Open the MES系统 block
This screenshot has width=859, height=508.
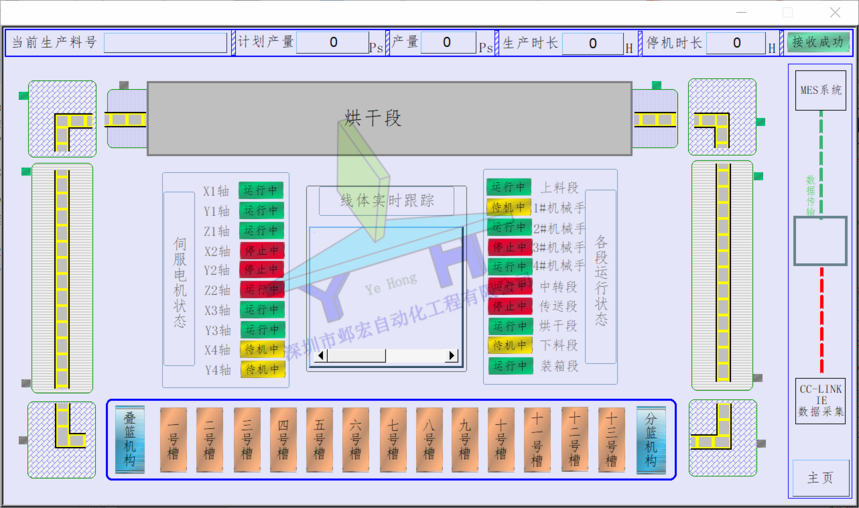click(820, 90)
